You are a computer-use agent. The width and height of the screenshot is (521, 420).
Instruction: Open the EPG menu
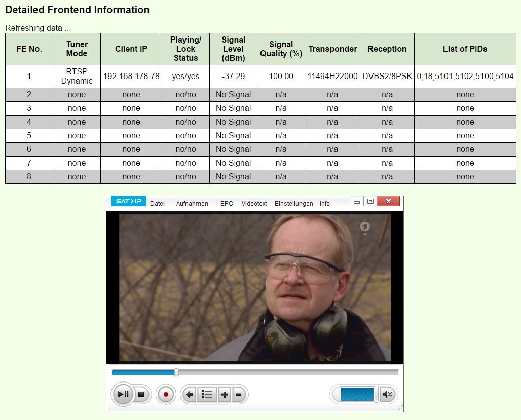(x=227, y=203)
